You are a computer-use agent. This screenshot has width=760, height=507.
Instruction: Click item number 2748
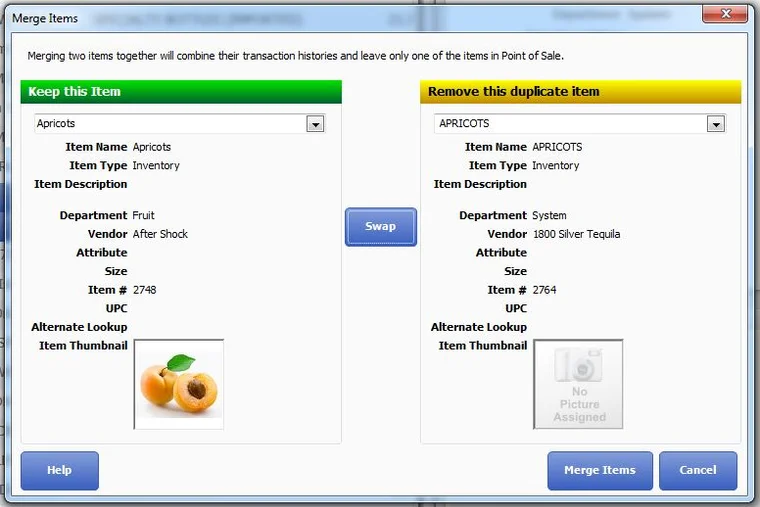click(144, 290)
